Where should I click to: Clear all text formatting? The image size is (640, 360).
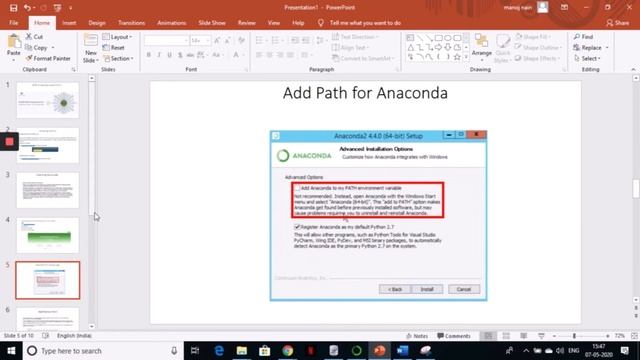point(242,40)
